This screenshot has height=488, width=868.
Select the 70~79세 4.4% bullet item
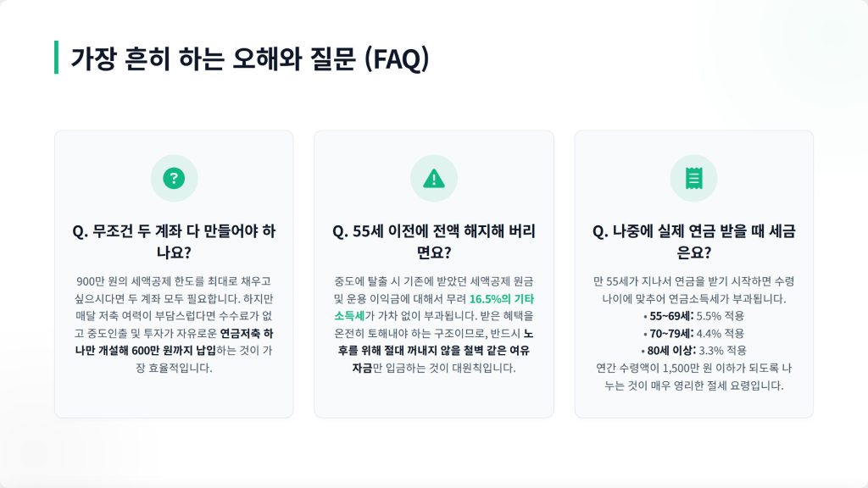coord(693,334)
